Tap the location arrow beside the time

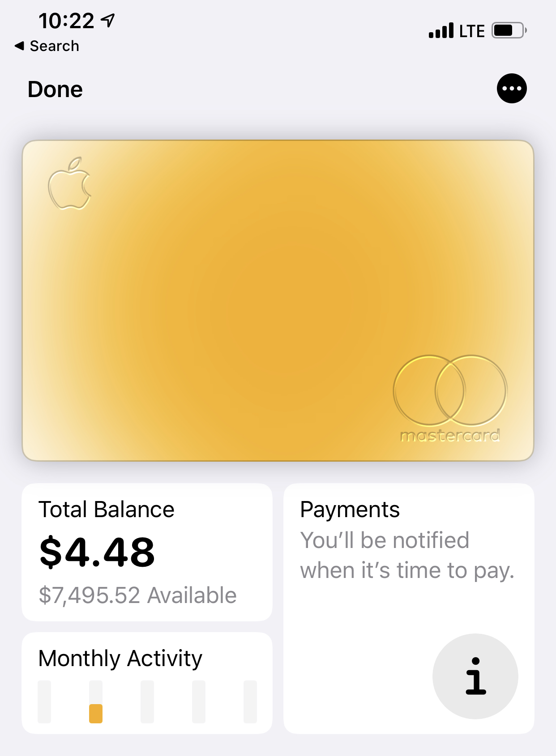point(108,20)
